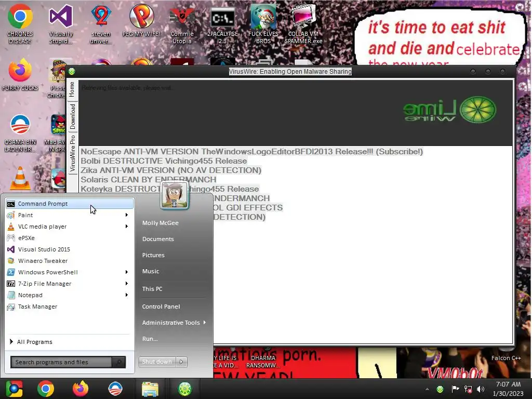The height and width of the screenshot is (399, 532).
Task: Open Music from Start menu
Action: coord(151,271)
